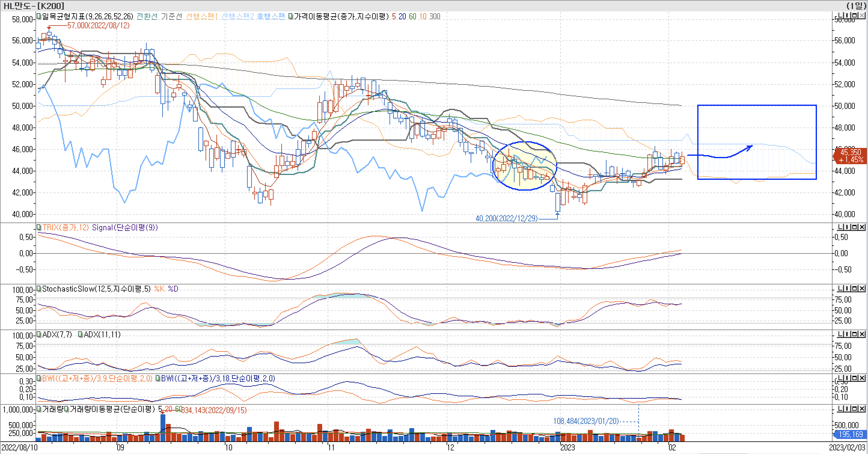Click the L button in the TRIX panel
Screen dimensions: 868x454
point(841,227)
